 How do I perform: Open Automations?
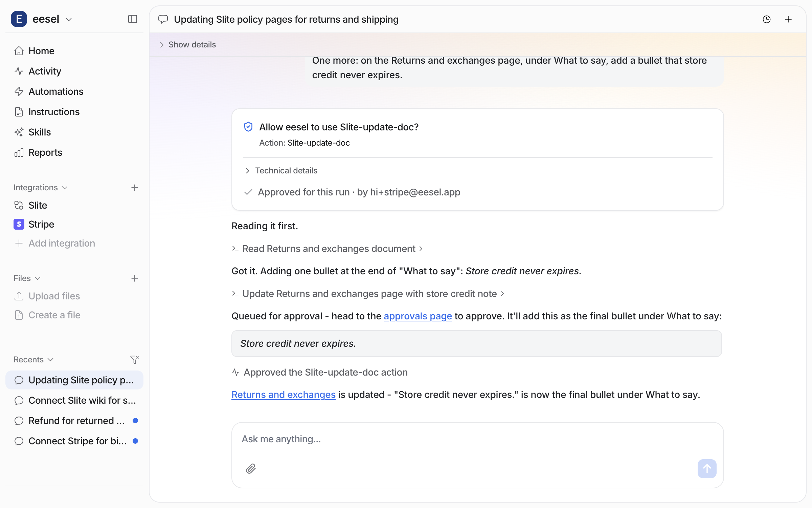[x=74, y=91]
